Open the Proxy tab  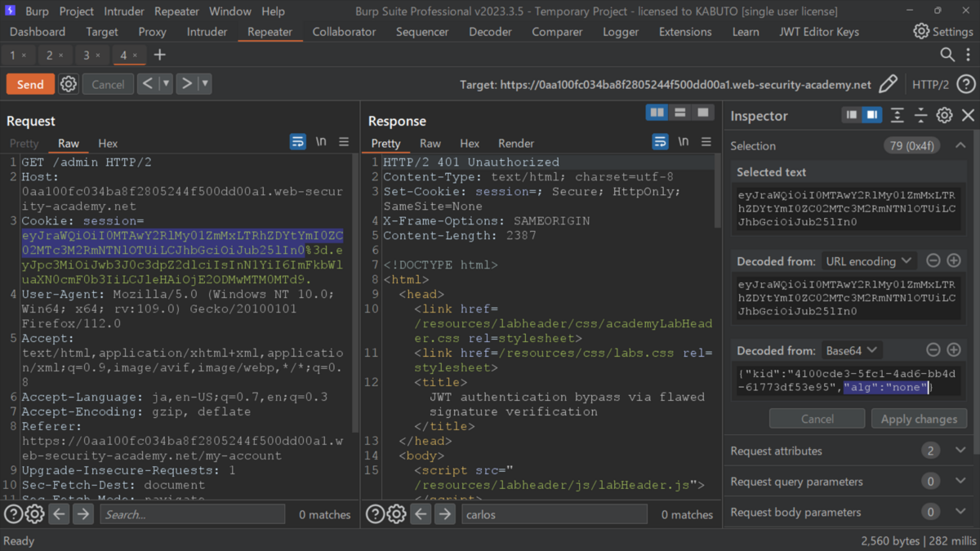tap(152, 32)
